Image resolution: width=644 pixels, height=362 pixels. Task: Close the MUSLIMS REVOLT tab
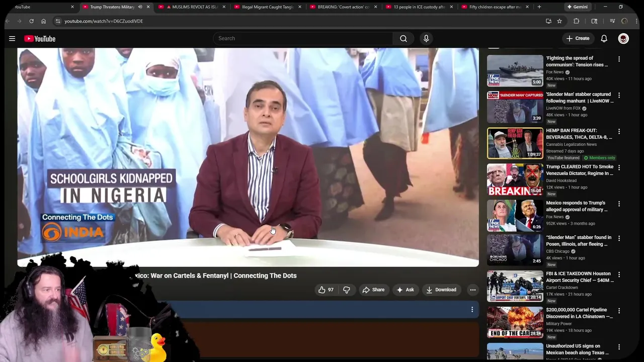point(224,7)
